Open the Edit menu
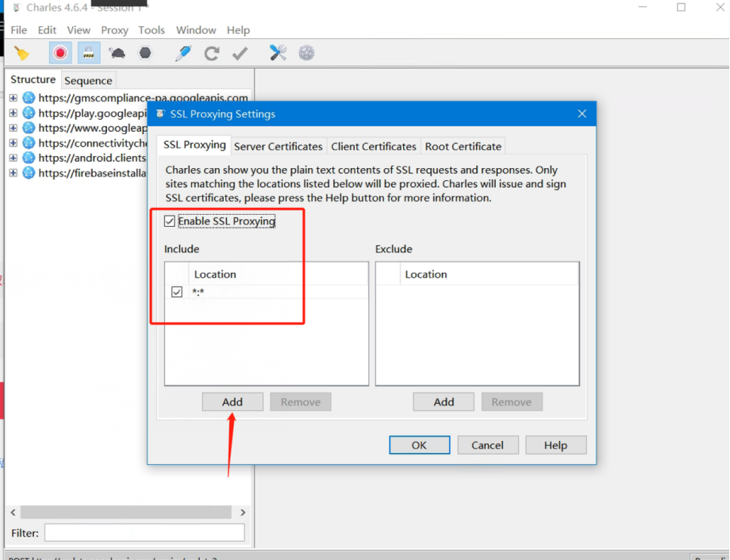730x560 pixels. 47,30
